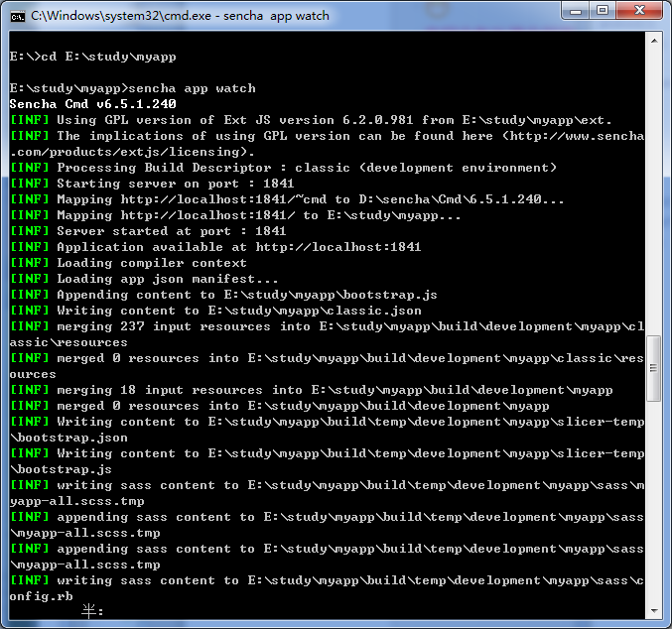The width and height of the screenshot is (672, 629).
Task: Maximize the cmd.exe window
Action: click(603, 11)
